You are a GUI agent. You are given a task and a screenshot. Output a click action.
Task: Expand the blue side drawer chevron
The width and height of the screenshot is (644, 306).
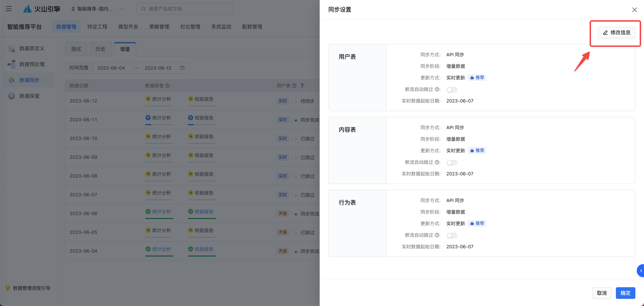[641, 271]
